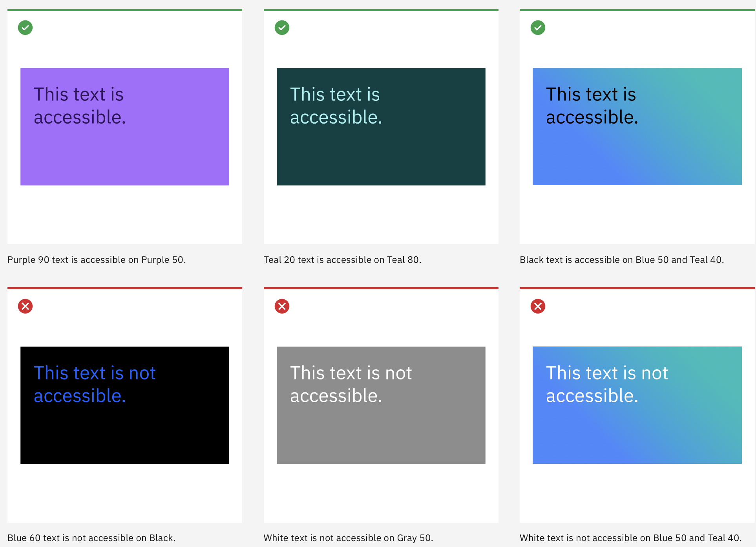Click the red X on the gradient card
756x547 pixels.
pos(538,306)
